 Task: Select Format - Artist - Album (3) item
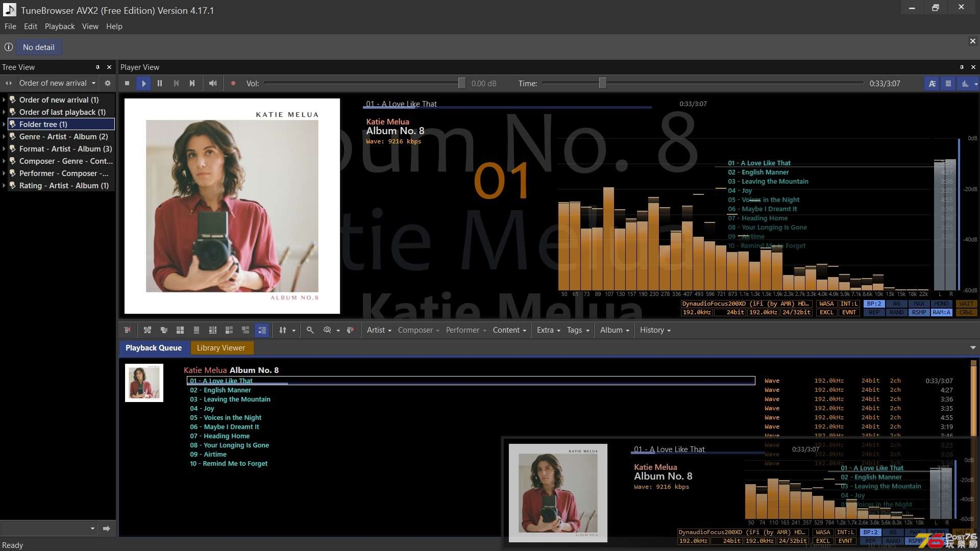65,149
